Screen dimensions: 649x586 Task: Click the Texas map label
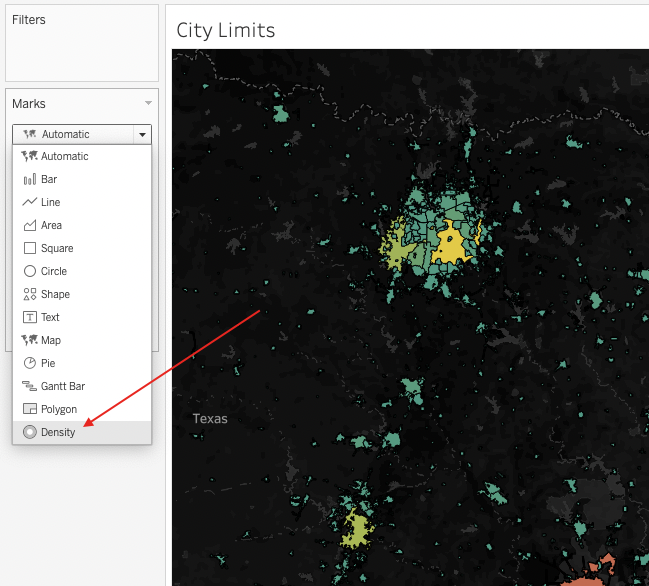point(210,419)
